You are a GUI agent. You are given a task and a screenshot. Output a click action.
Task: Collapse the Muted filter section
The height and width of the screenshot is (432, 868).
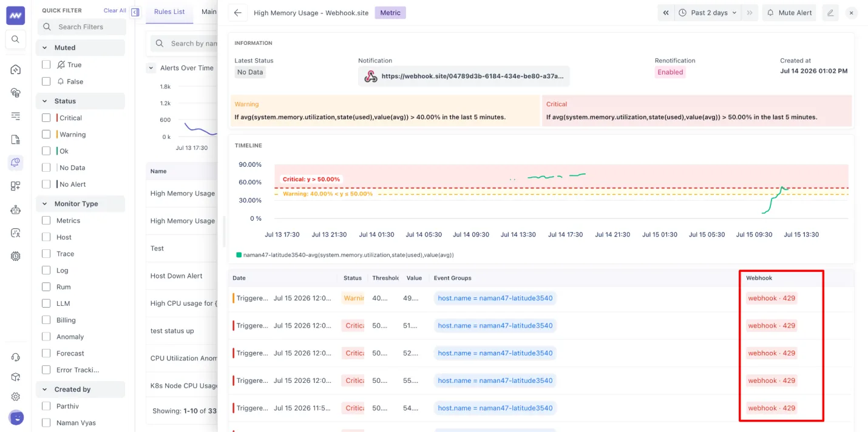45,47
